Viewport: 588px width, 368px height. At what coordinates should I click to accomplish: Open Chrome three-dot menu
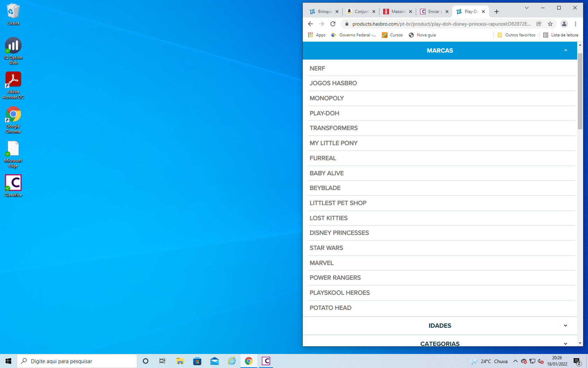coord(575,24)
